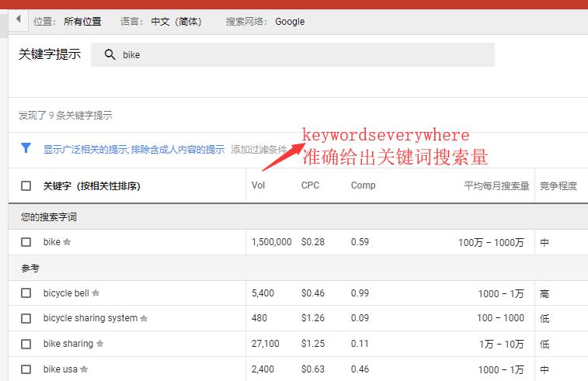
Task: Click volume value 5,400
Action: [263, 293]
